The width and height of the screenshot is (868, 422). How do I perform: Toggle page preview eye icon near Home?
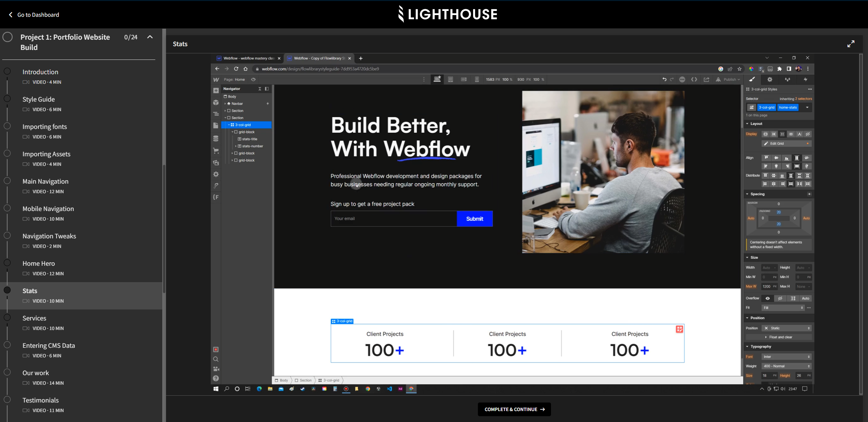253,79
